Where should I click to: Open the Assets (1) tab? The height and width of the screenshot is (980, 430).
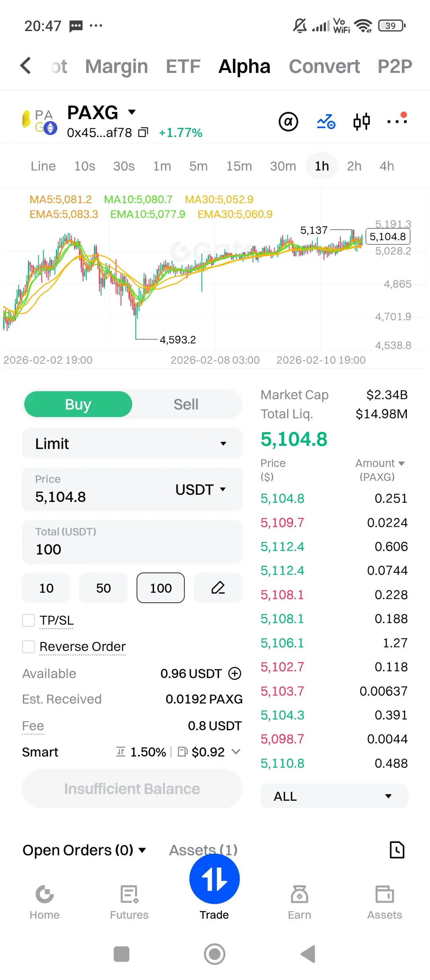coord(203,850)
